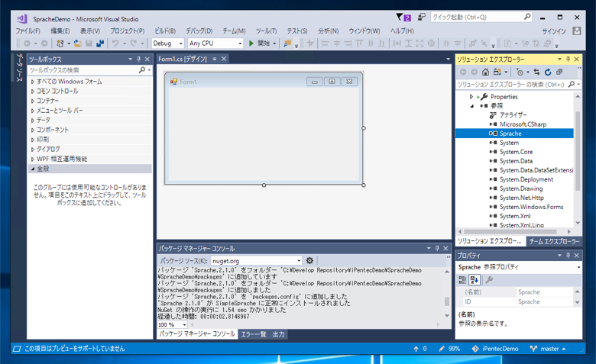Toggle auto-hide pin on Solution Explorer
The height and width of the screenshot is (364, 596).
click(568, 60)
